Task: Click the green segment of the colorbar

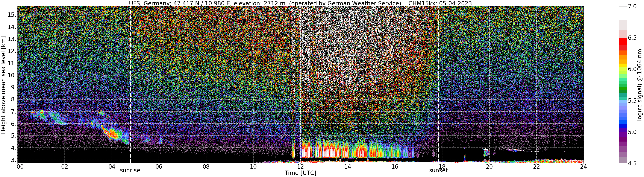Action: click(623, 89)
